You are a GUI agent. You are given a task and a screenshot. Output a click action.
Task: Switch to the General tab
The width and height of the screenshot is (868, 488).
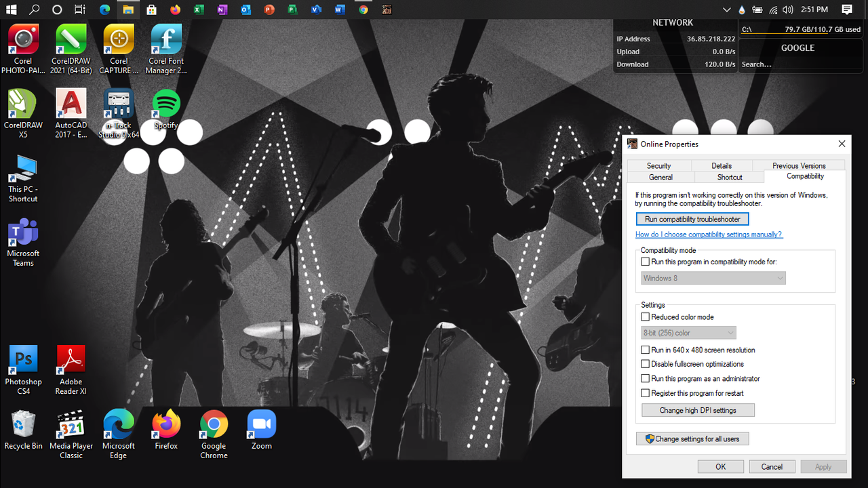tap(660, 177)
